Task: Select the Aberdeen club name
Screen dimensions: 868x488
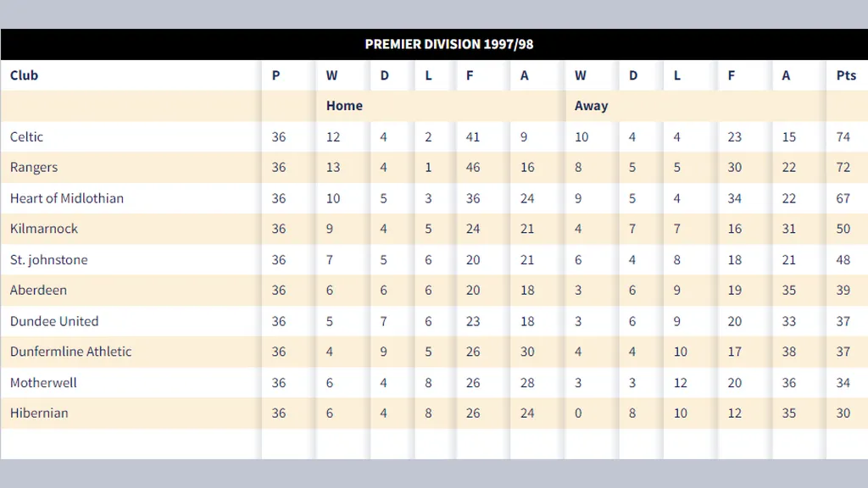Action: 38,291
